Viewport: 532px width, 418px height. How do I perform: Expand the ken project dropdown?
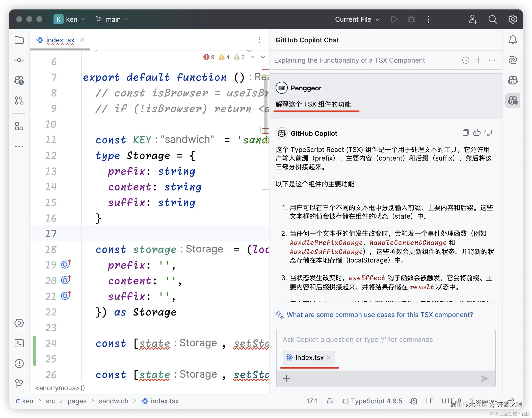(x=72, y=19)
